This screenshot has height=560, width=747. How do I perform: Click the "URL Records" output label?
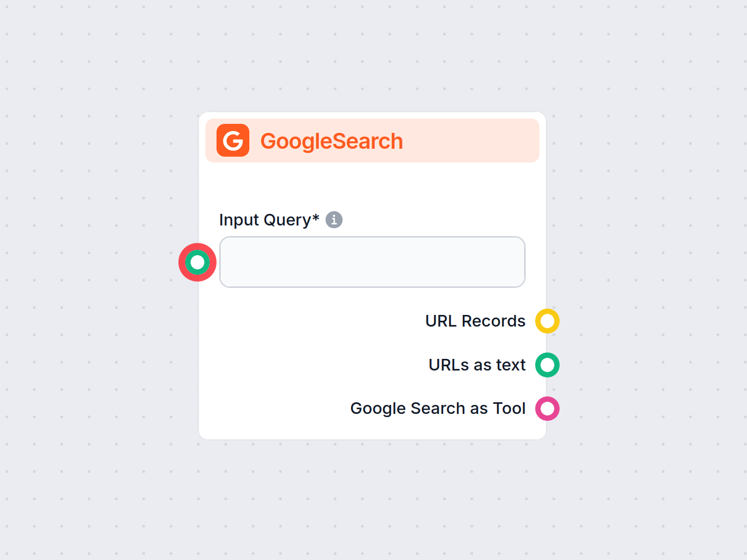click(x=475, y=321)
